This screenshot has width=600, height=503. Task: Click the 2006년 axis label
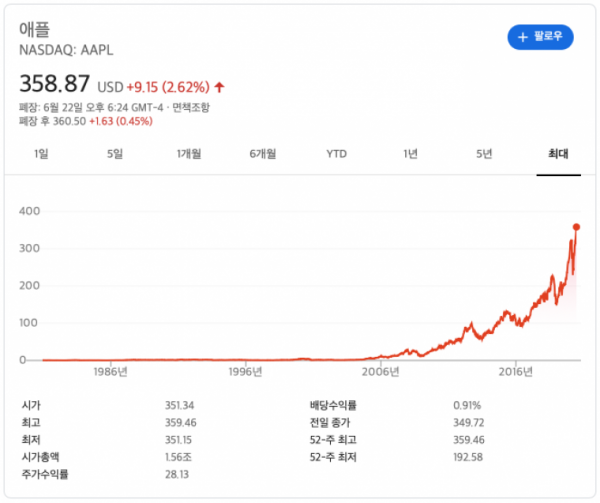381,371
